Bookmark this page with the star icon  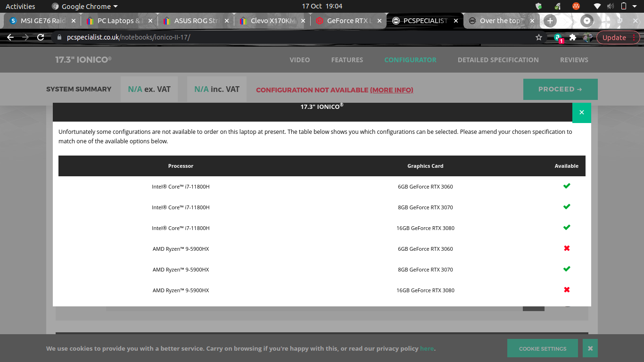539,37
